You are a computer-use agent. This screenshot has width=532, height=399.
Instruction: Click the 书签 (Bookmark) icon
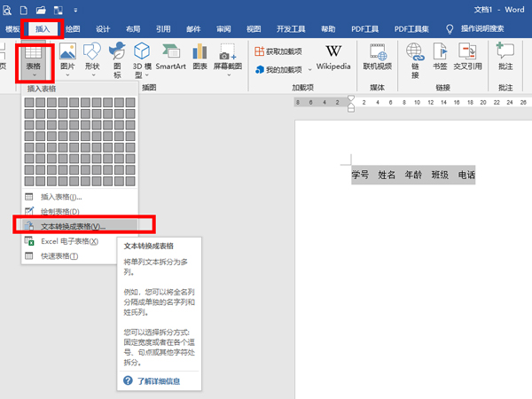[440, 56]
